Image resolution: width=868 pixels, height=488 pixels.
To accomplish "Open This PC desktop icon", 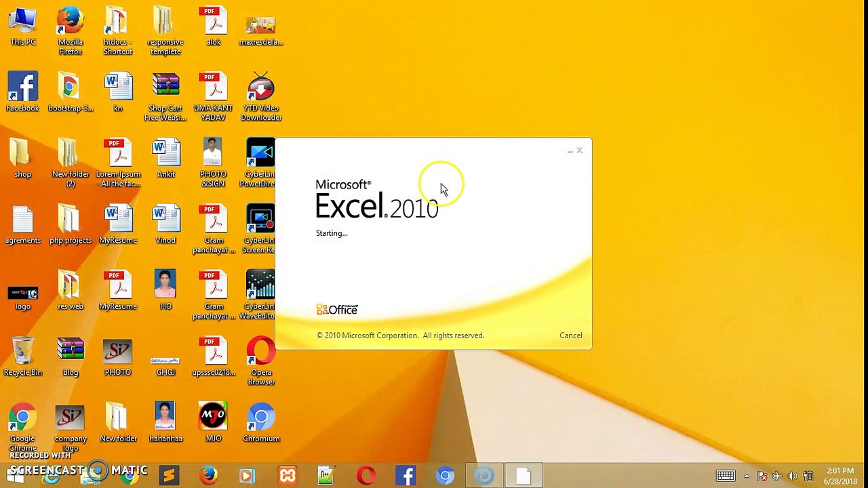I will click(22, 27).
